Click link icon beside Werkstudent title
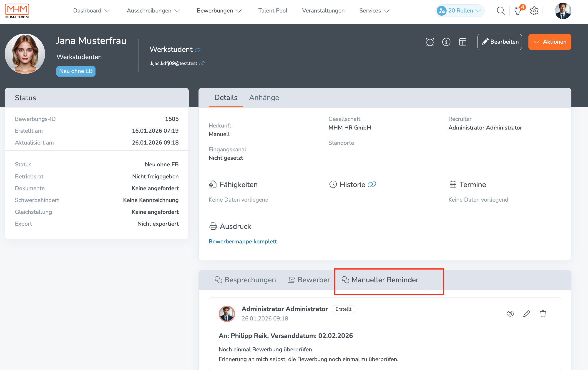Screen dimensions: 588x370 (198, 50)
